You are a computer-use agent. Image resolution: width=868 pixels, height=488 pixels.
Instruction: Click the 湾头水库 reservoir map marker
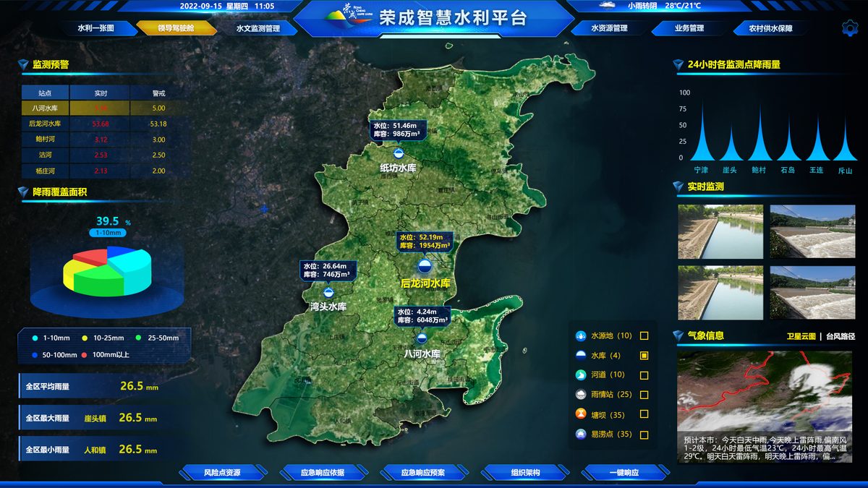click(x=328, y=292)
